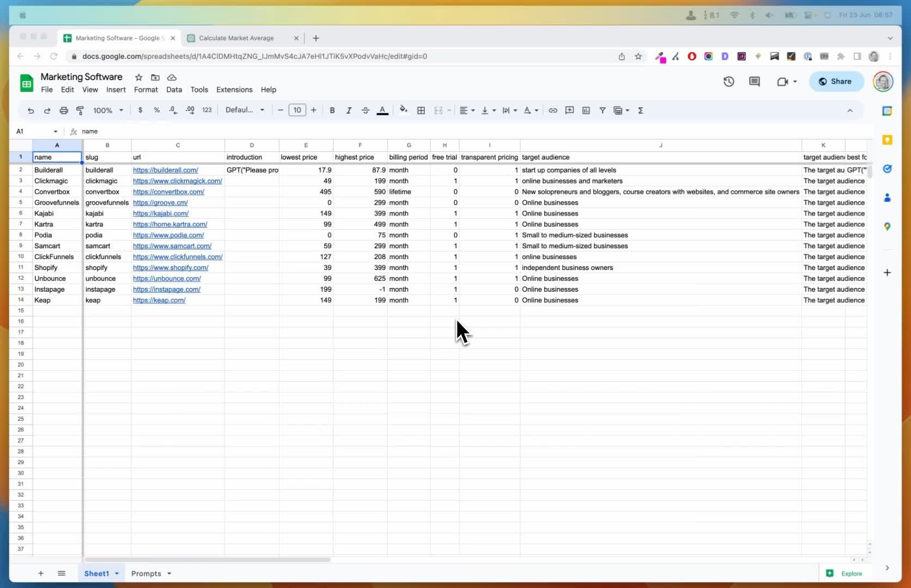Open the comments history icon
This screenshot has height=588, width=911.
(x=755, y=82)
